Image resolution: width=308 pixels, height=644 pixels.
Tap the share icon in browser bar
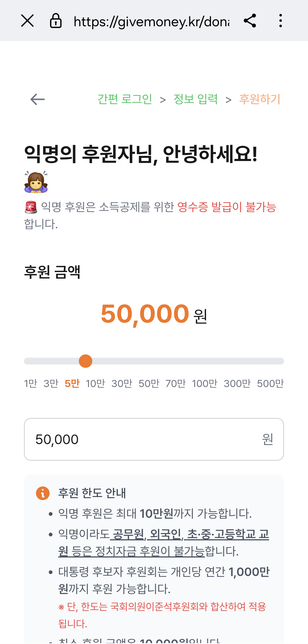pos(250,21)
